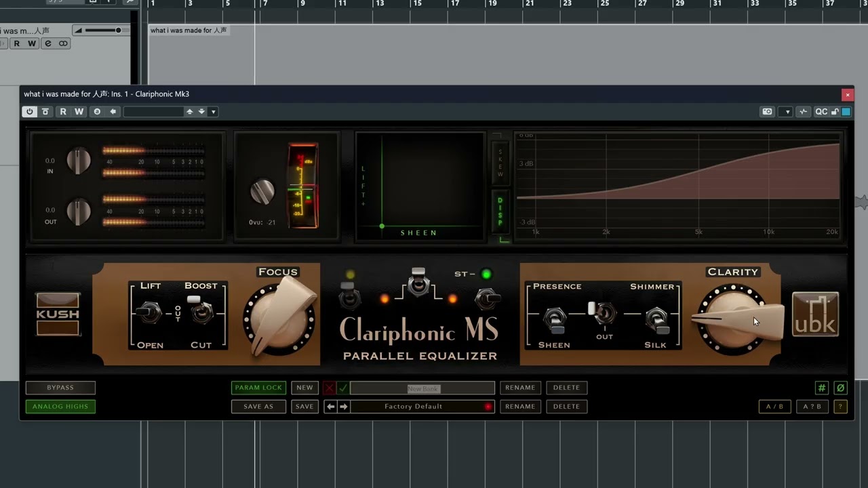Click the track volume slider in track list

[102, 30]
